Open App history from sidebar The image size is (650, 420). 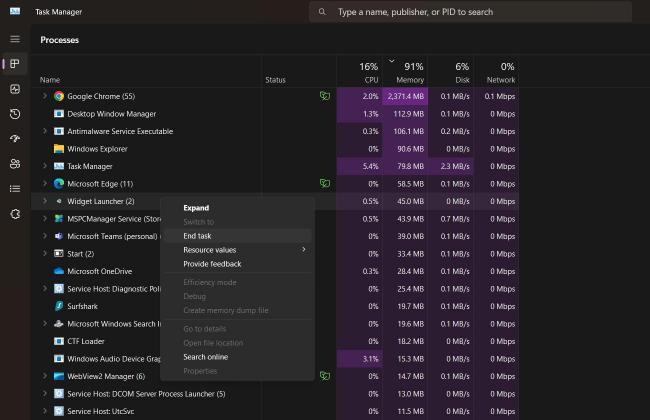tap(15, 114)
